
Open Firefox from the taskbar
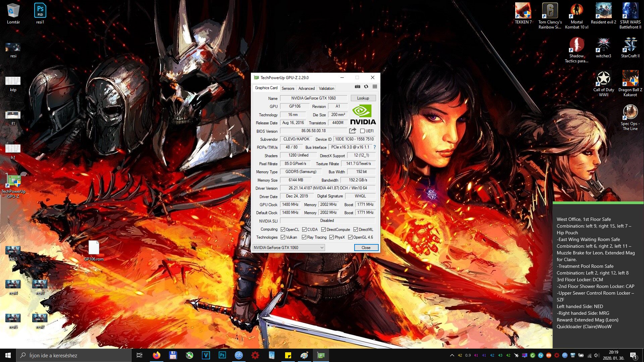click(x=156, y=355)
